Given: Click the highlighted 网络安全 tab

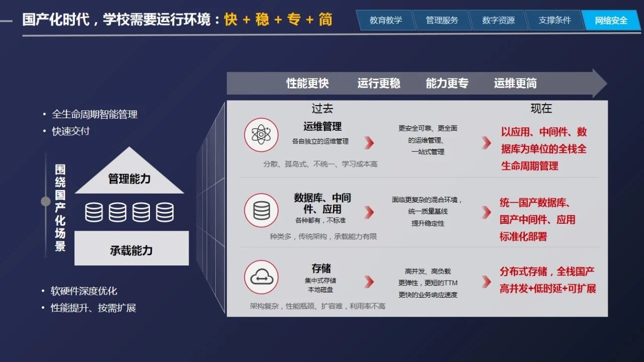Looking at the screenshot, I should 611,21.
